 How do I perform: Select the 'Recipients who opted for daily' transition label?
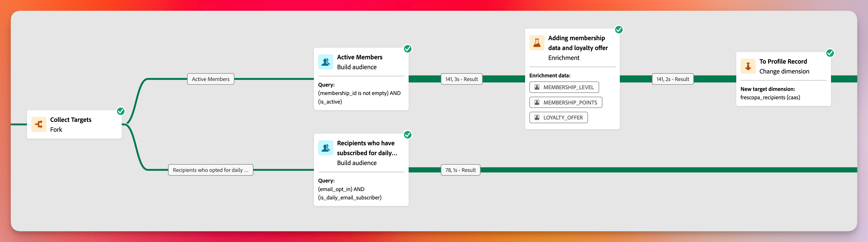click(211, 170)
